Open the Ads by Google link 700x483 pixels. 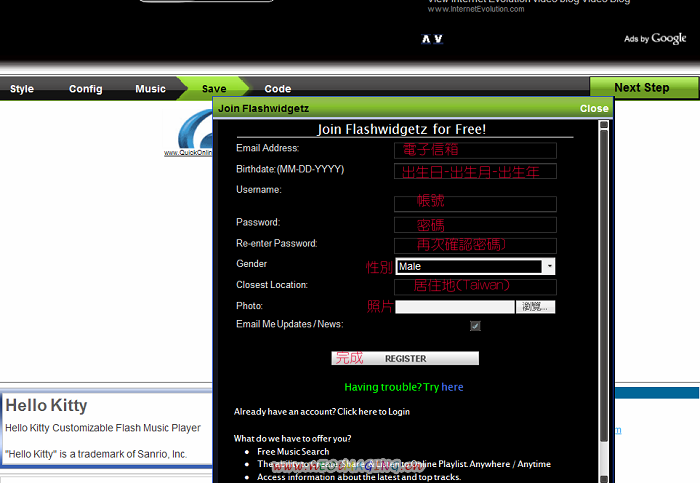pyautogui.click(x=655, y=39)
